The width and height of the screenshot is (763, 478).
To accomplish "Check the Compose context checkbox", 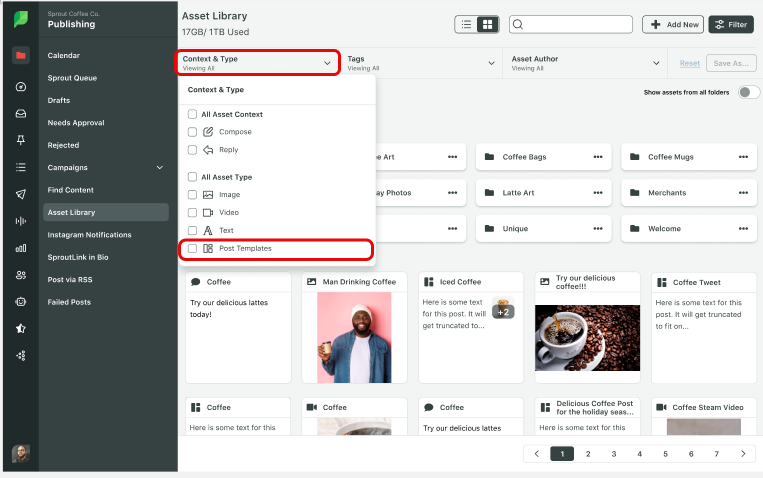I will point(192,132).
